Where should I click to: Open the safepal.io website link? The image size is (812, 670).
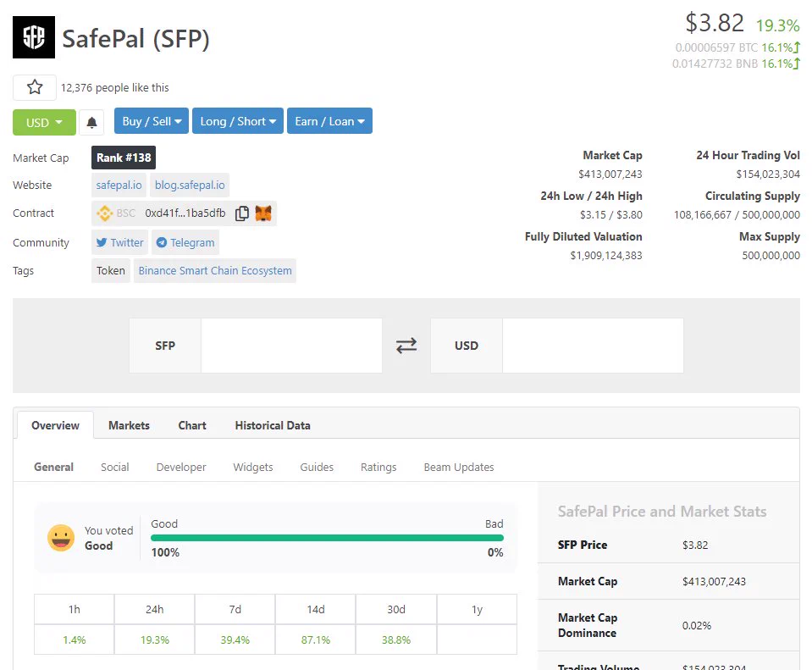click(x=119, y=185)
